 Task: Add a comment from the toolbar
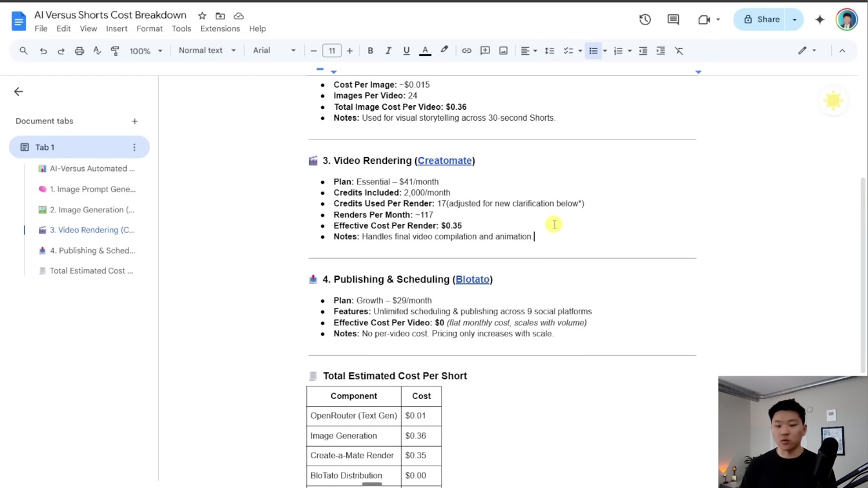click(485, 50)
